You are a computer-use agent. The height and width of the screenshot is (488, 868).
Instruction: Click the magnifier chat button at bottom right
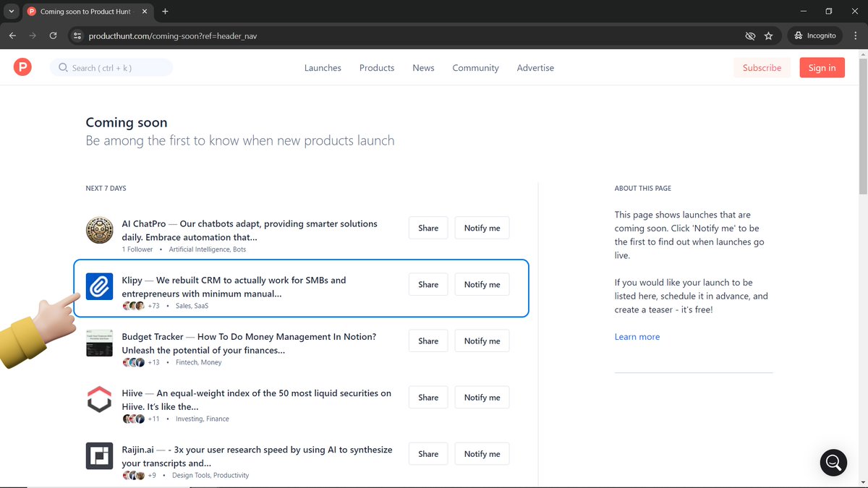click(x=833, y=463)
